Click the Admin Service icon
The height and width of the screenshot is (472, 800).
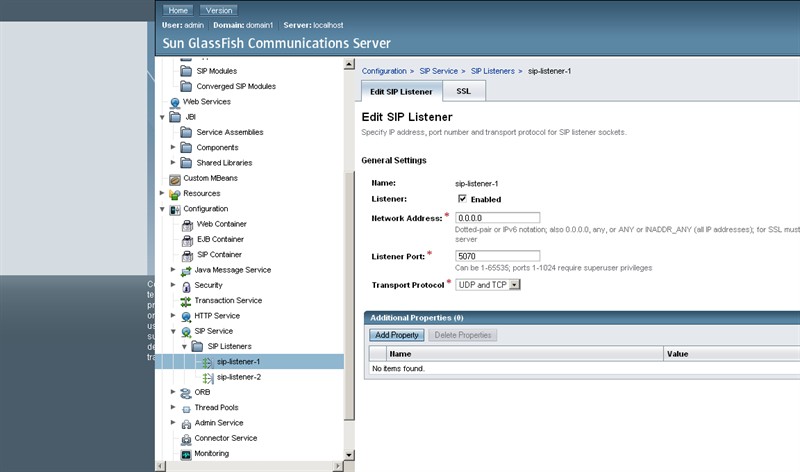tap(186, 424)
